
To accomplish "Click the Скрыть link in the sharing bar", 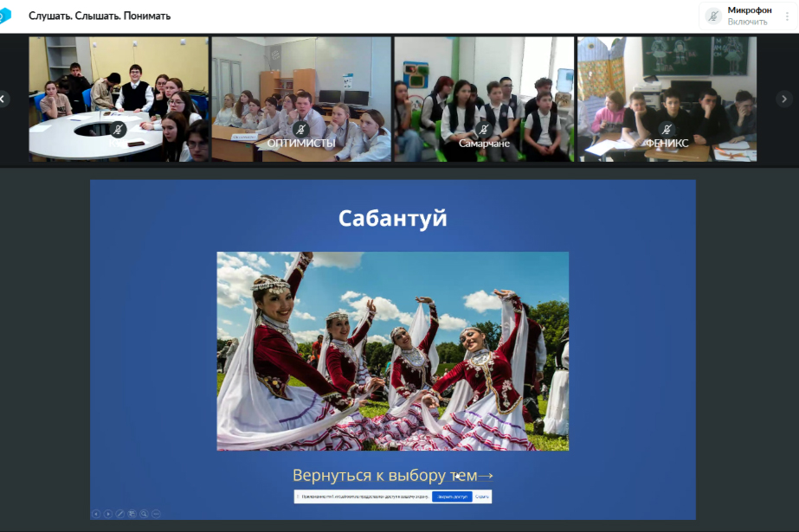I will pyautogui.click(x=482, y=497).
